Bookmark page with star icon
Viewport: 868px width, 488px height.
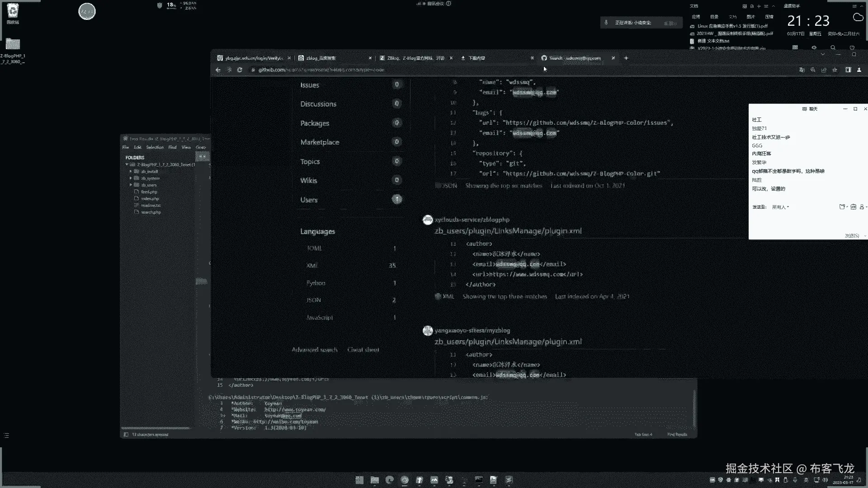point(835,70)
